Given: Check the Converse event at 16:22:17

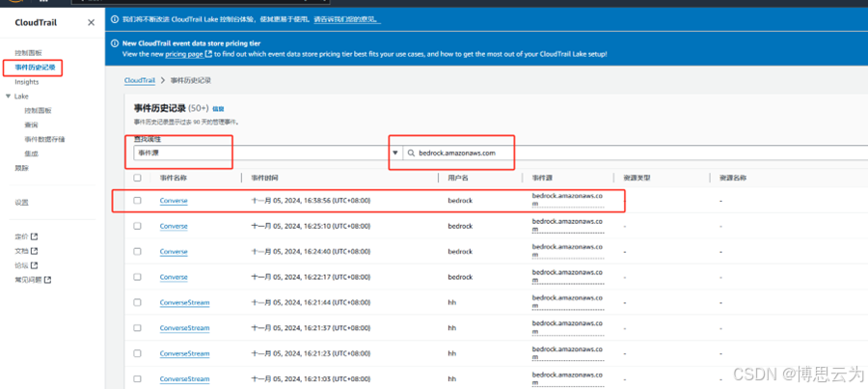Looking at the screenshot, I should point(137,276).
